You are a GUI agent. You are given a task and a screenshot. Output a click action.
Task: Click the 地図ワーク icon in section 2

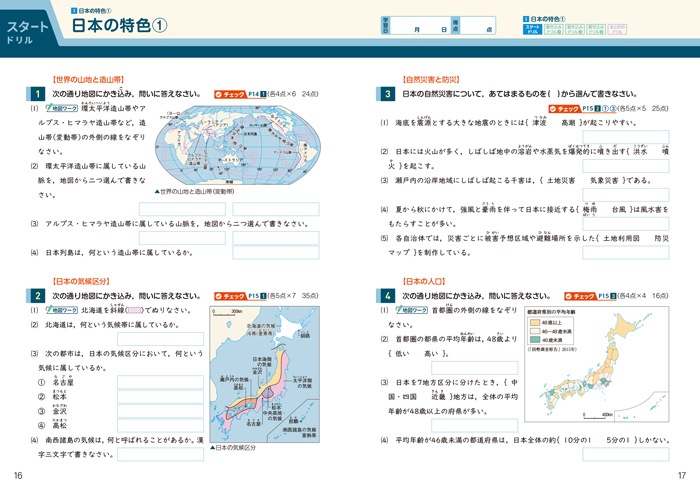[x=58, y=310]
